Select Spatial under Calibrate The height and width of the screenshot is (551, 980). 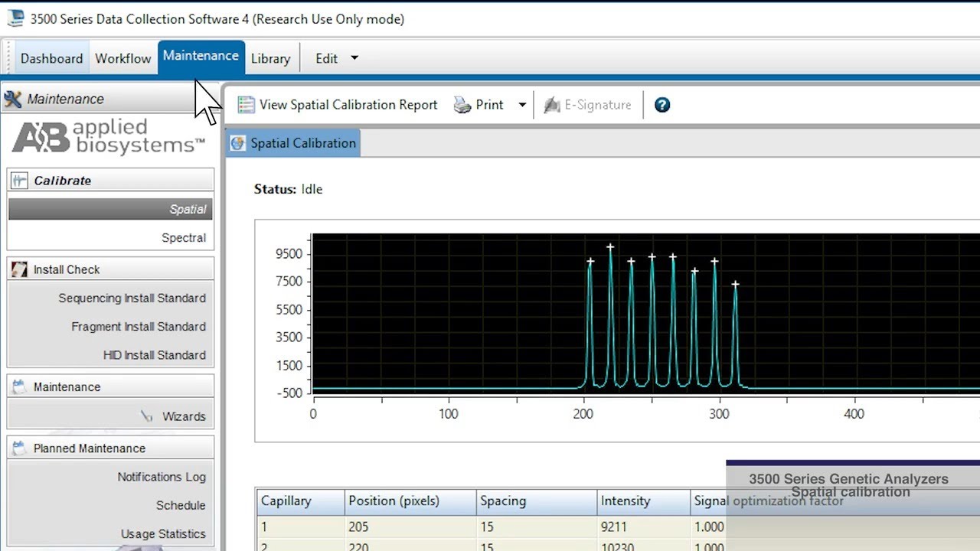tap(110, 209)
